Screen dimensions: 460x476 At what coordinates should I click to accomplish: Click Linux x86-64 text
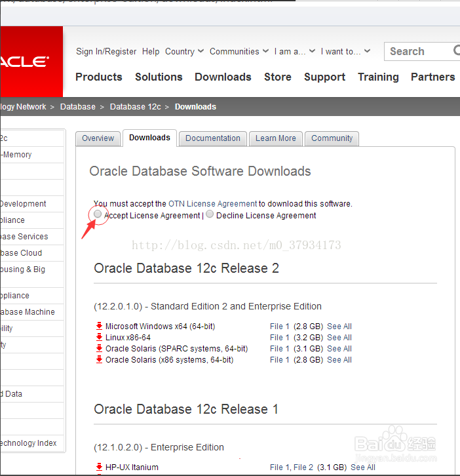128,338
